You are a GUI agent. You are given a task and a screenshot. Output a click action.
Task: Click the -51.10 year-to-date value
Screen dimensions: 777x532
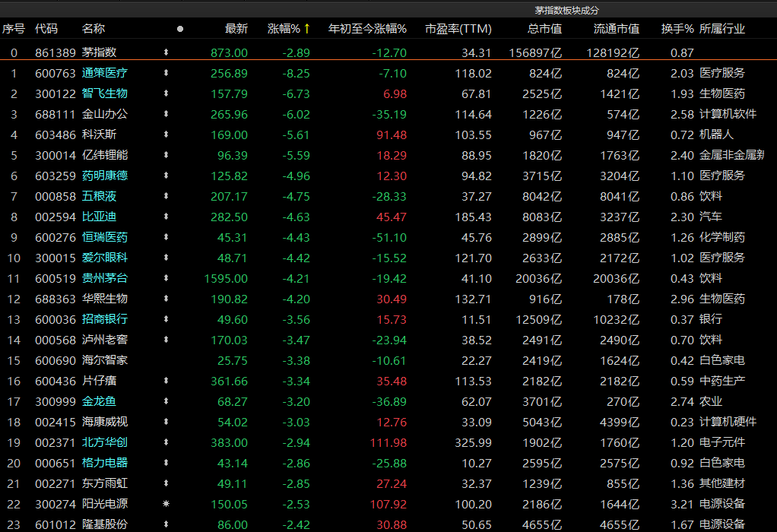pyautogui.click(x=389, y=238)
